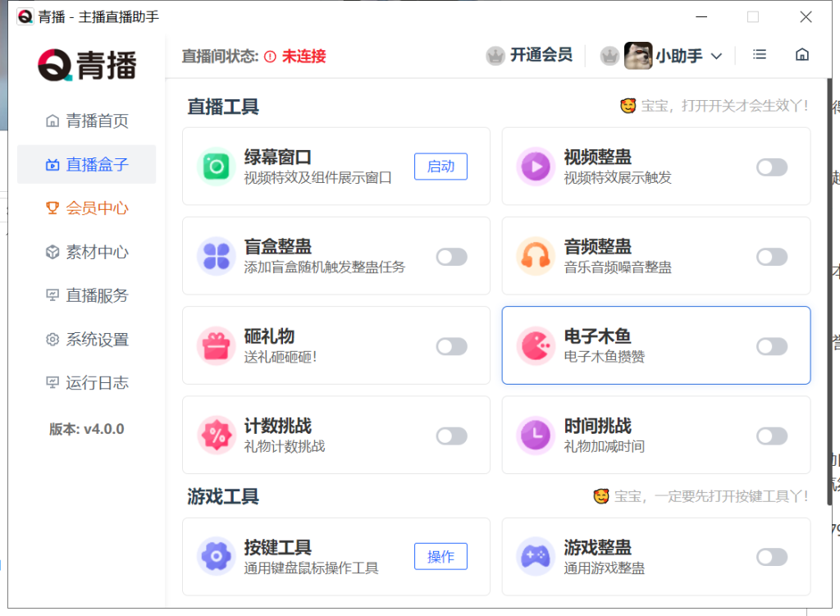Viewport: 840px width, 616px height.
Task: Click the home icon in top-right header
Action: tap(802, 55)
